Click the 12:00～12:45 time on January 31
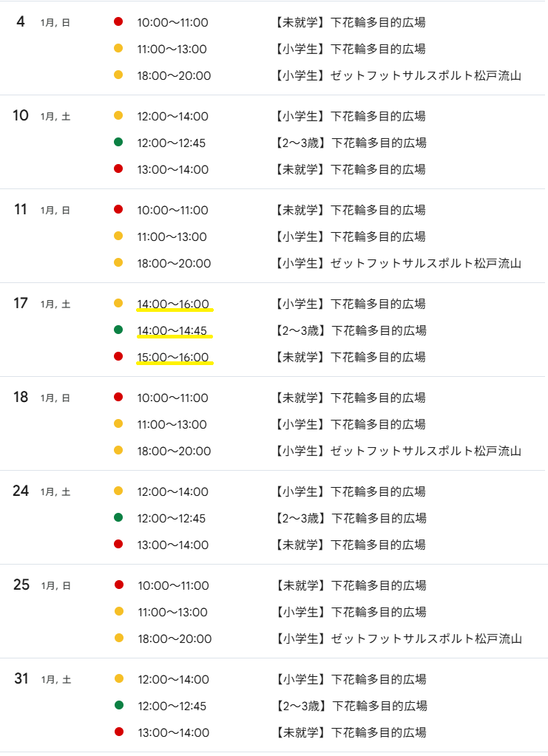The width and height of the screenshot is (548, 756). tap(172, 706)
